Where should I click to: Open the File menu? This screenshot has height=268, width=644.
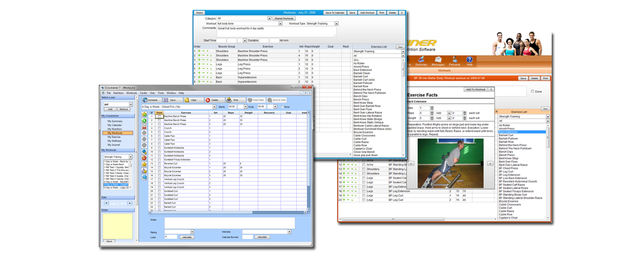pyautogui.click(x=108, y=93)
